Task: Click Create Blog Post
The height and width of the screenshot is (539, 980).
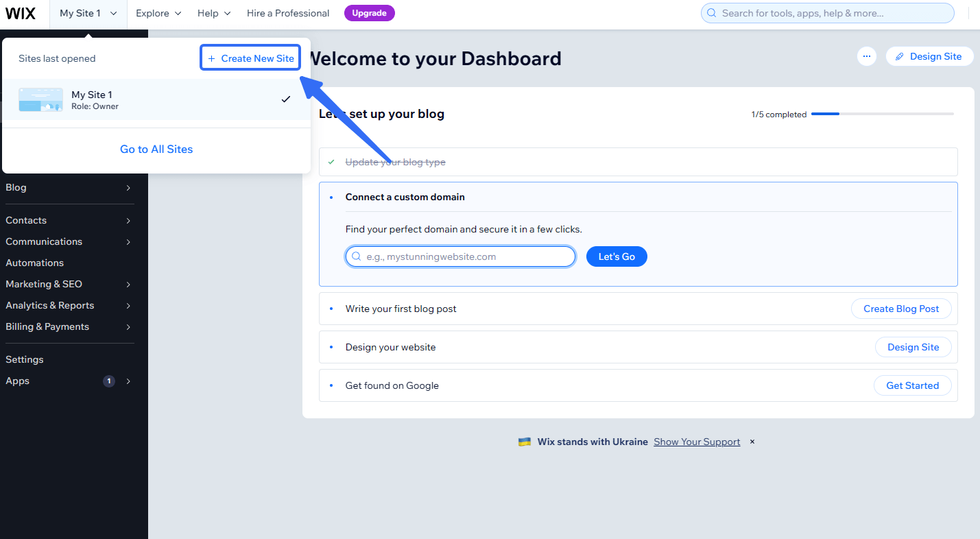Action: coord(901,309)
